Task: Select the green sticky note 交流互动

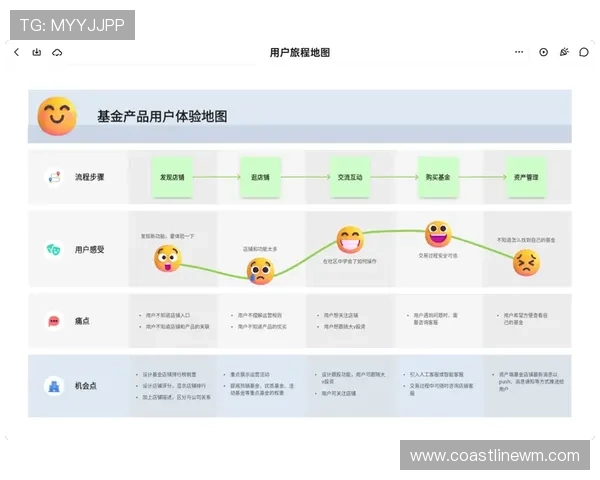Action: [350, 177]
